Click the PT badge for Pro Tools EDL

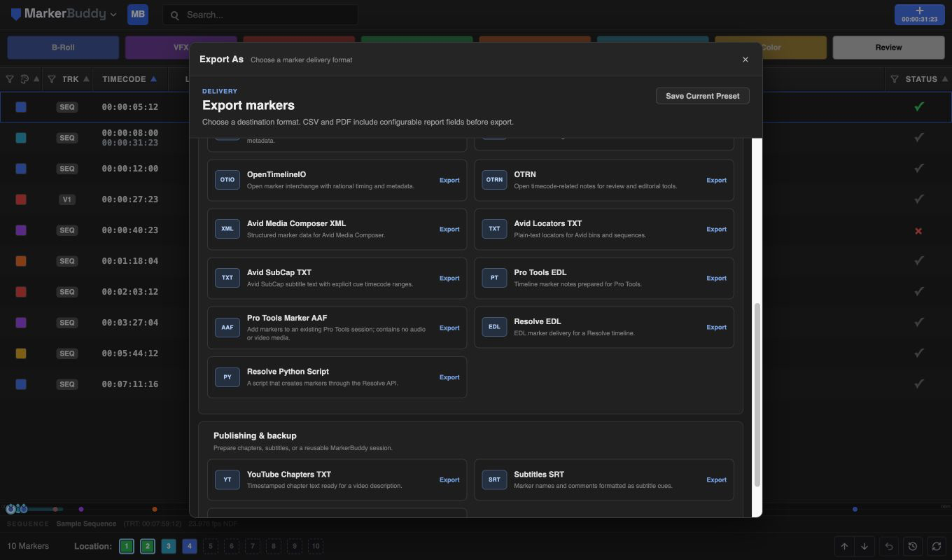click(494, 278)
